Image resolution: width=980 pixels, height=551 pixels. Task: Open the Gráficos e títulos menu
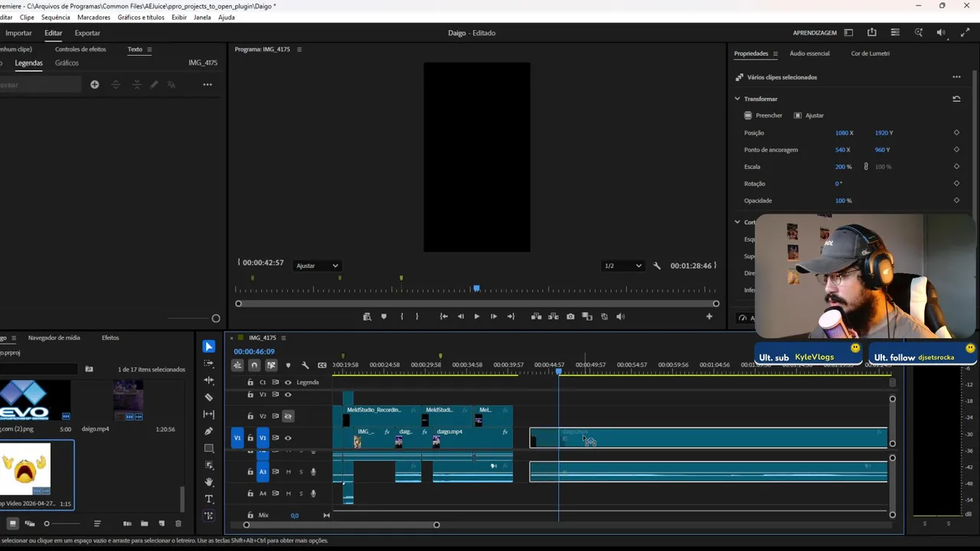tap(141, 17)
